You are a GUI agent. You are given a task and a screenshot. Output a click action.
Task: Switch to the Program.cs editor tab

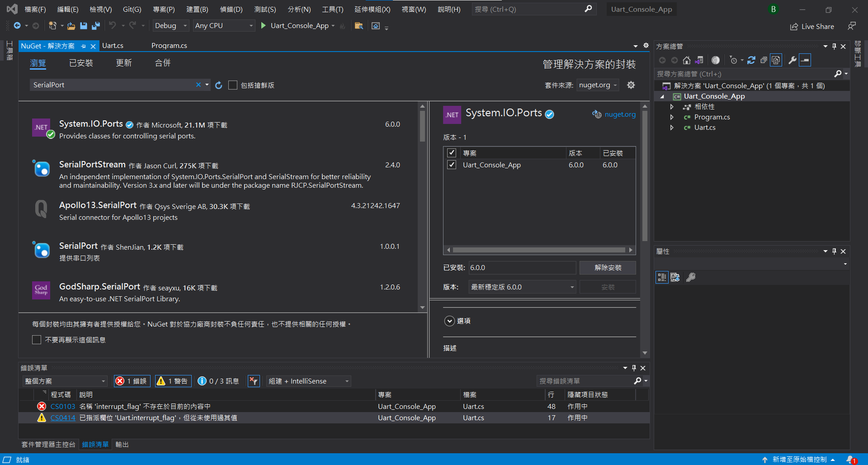point(169,46)
